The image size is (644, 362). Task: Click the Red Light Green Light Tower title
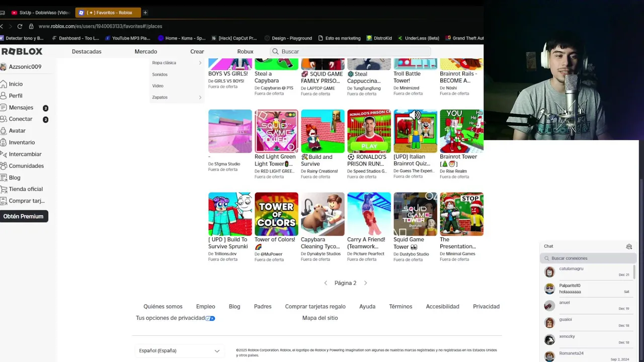pos(275,160)
